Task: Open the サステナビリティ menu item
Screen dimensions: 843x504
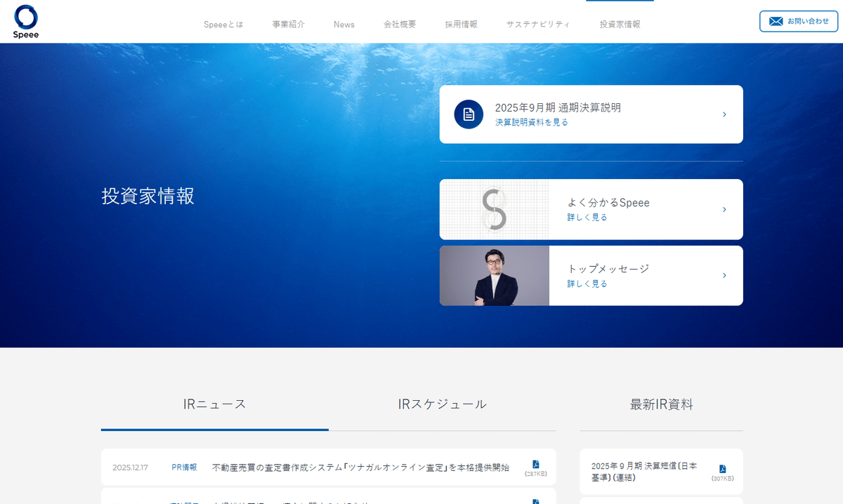Action: (538, 23)
